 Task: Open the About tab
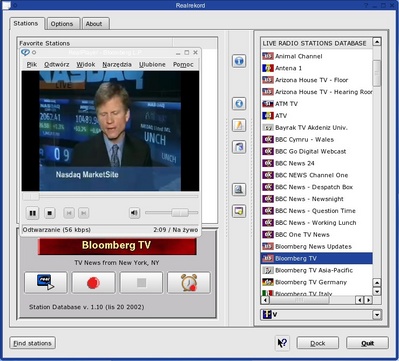point(94,24)
